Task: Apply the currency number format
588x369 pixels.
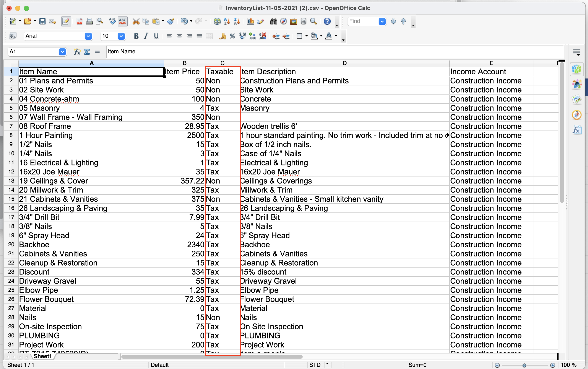Action: 223,36
